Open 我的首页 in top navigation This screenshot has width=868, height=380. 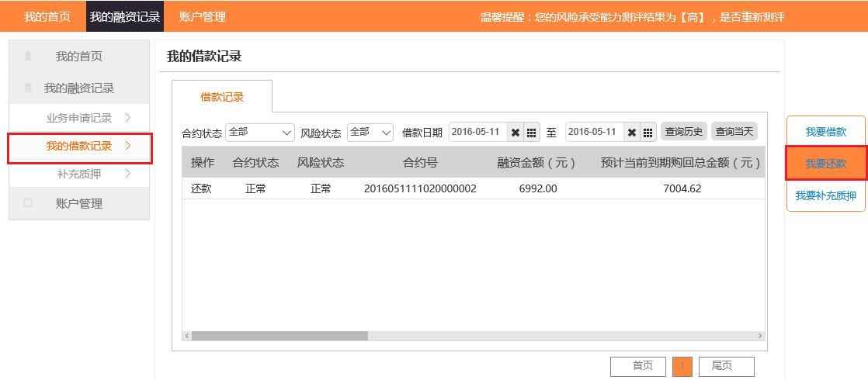47,16
